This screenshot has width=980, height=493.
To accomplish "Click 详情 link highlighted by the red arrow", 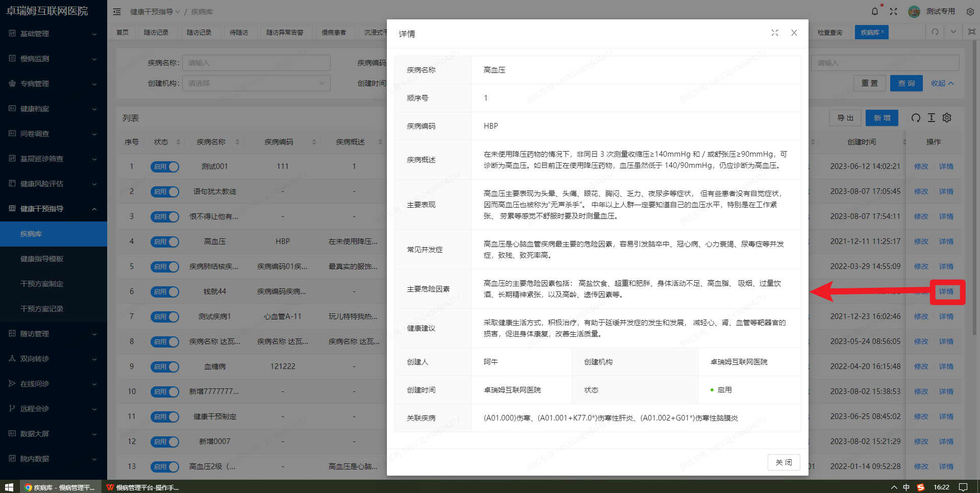I will [947, 291].
